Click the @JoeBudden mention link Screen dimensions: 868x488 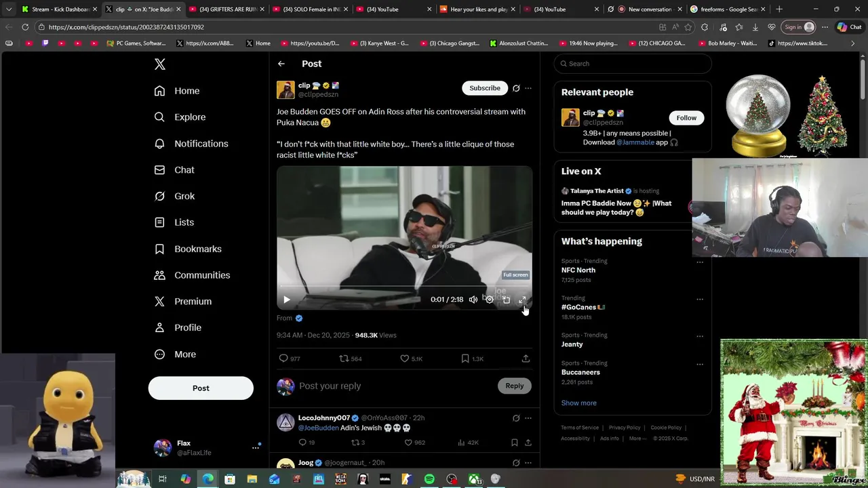318,428
